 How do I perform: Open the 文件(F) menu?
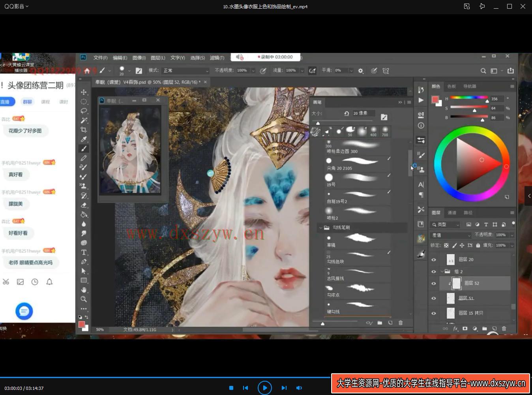point(100,58)
